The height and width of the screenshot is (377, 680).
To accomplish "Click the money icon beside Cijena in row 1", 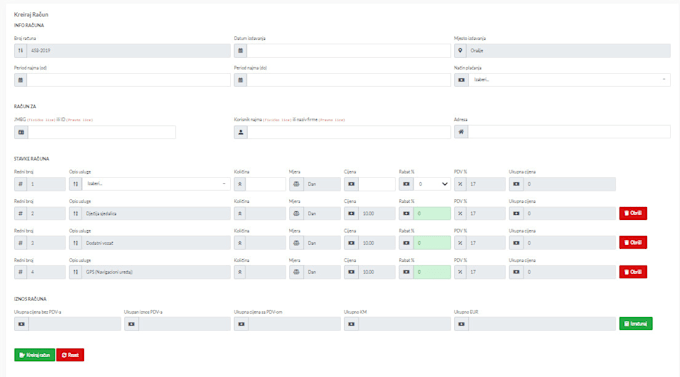I will pyautogui.click(x=351, y=184).
